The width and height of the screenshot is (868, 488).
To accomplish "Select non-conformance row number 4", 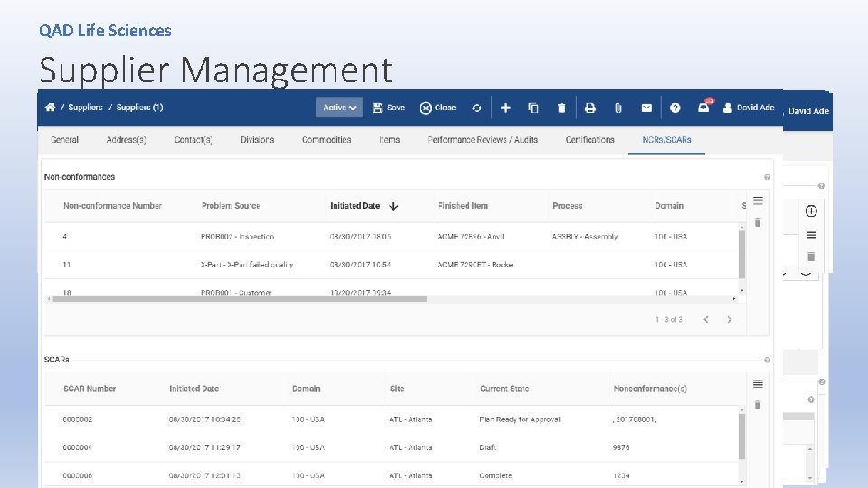I will point(392,237).
